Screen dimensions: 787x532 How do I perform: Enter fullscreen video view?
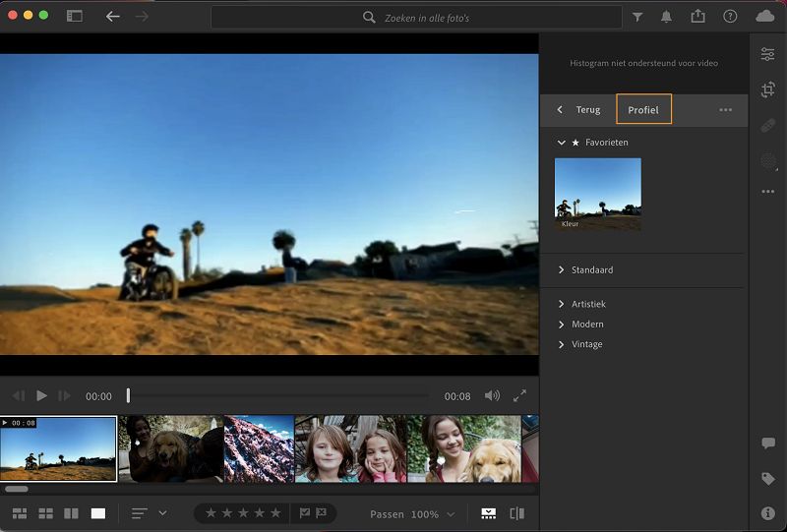tap(519, 395)
